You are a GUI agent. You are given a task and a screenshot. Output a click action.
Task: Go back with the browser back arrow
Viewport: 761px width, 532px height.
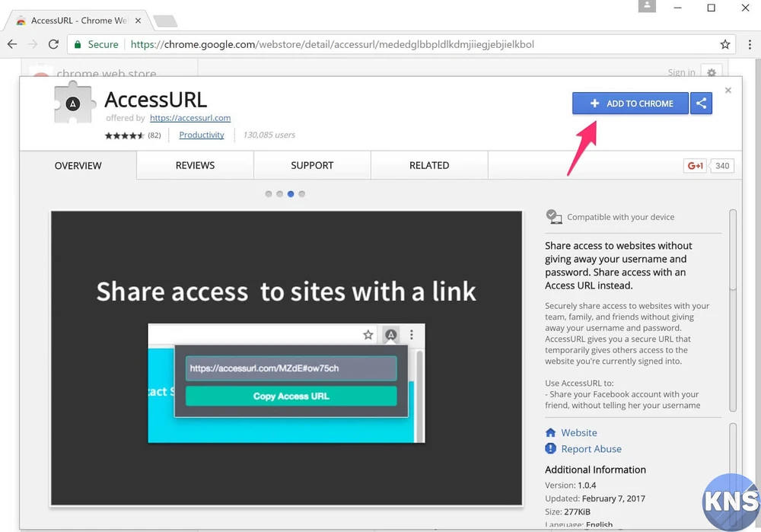pos(12,45)
